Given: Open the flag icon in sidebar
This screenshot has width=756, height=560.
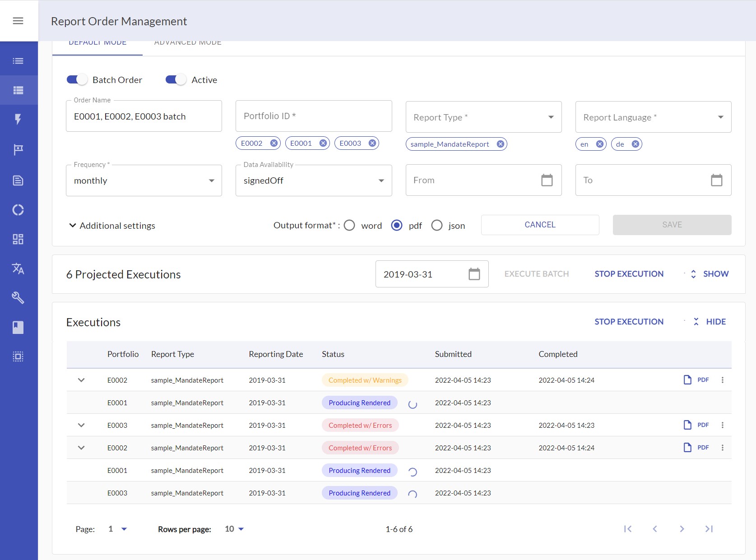Looking at the screenshot, I should coord(18,149).
